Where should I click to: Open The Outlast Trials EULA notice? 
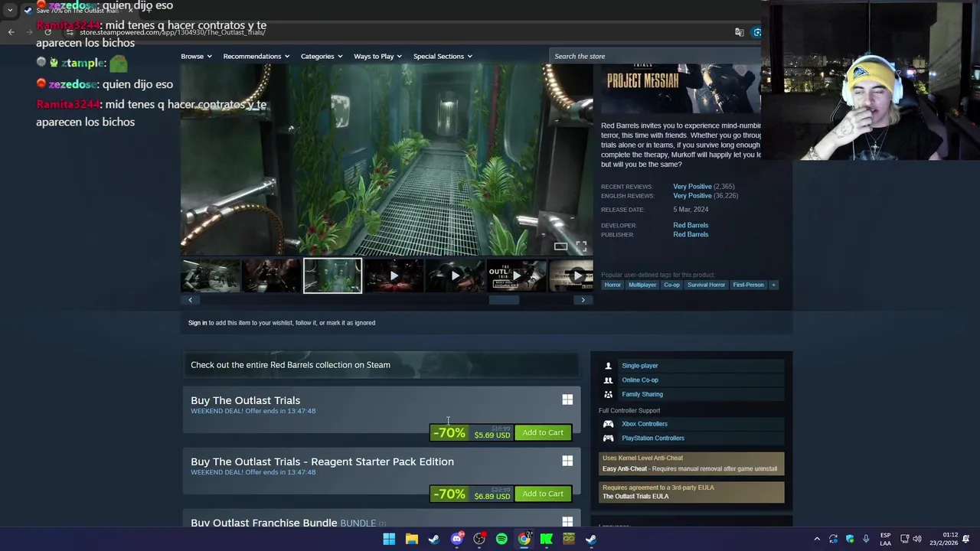(691, 492)
